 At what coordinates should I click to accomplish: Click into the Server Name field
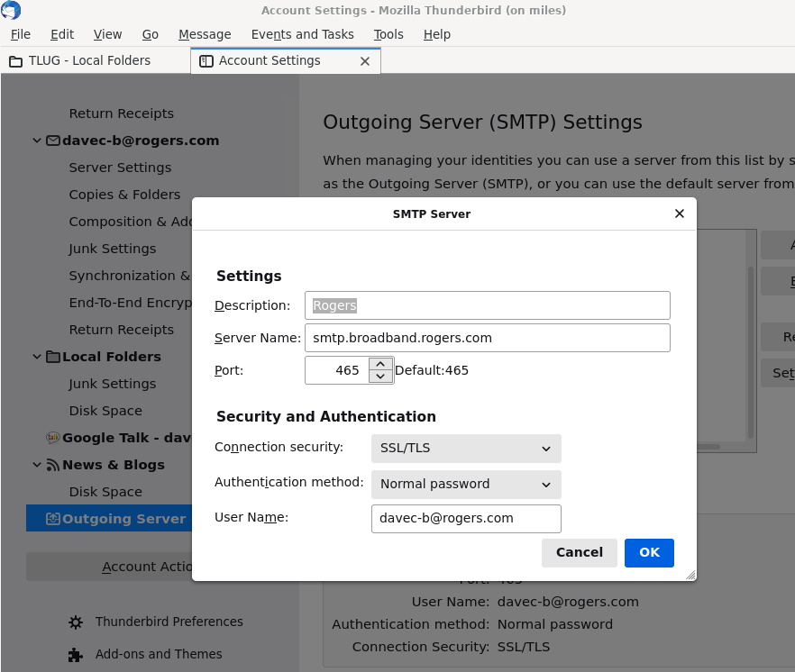tap(488, 338)
